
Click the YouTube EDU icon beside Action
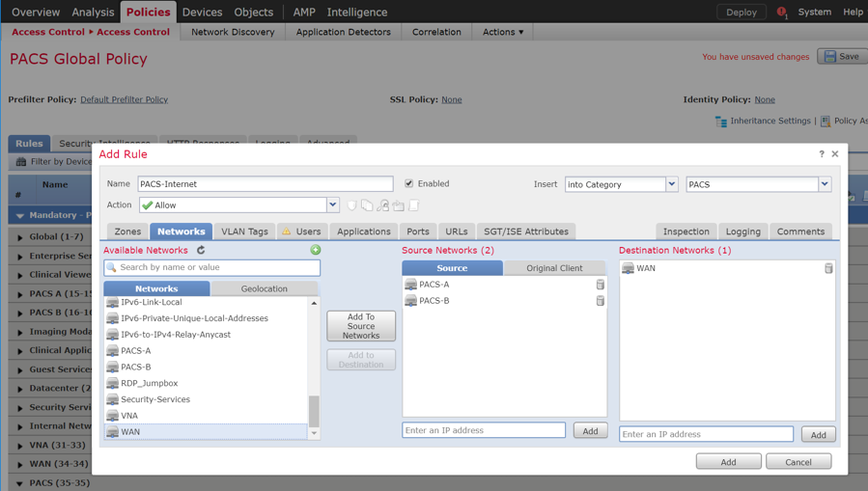coord(398,205)
